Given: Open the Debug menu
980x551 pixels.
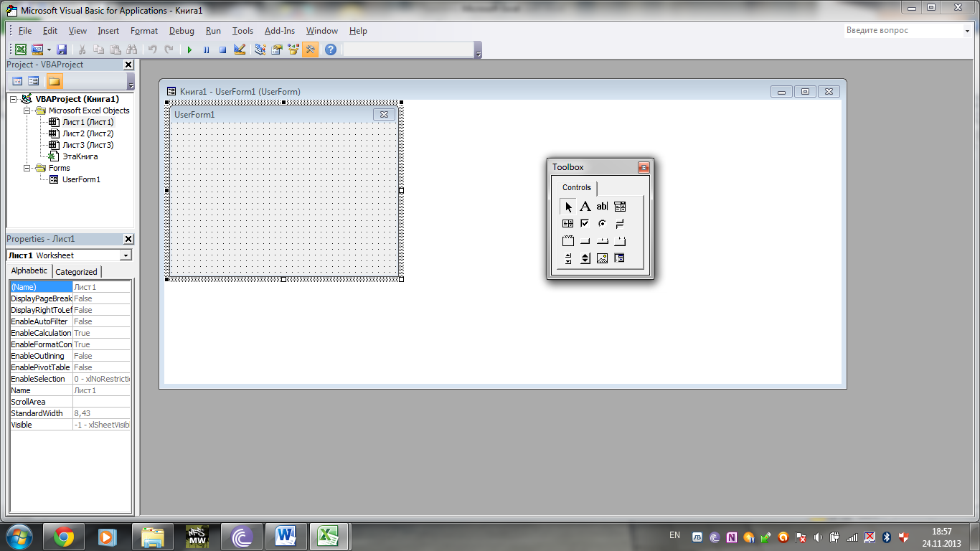Looking at the screenshot, I should tap(182, 31).
